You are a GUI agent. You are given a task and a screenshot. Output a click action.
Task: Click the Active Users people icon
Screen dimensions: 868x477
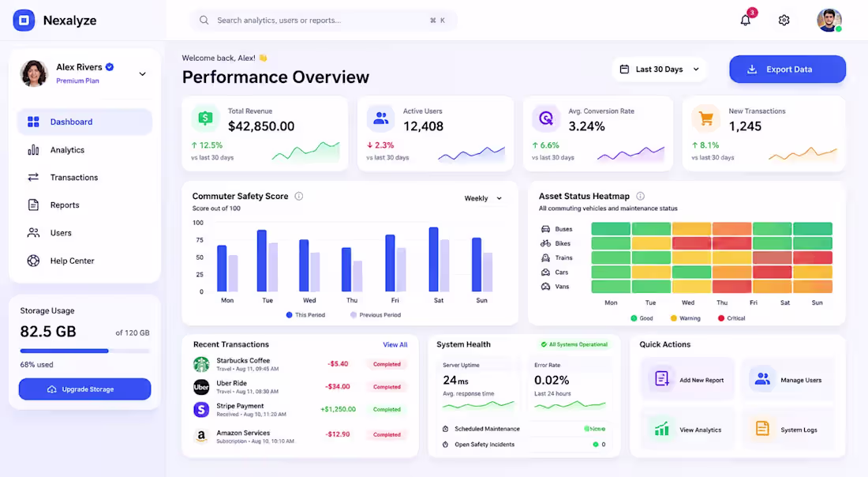tap(380, 118)
